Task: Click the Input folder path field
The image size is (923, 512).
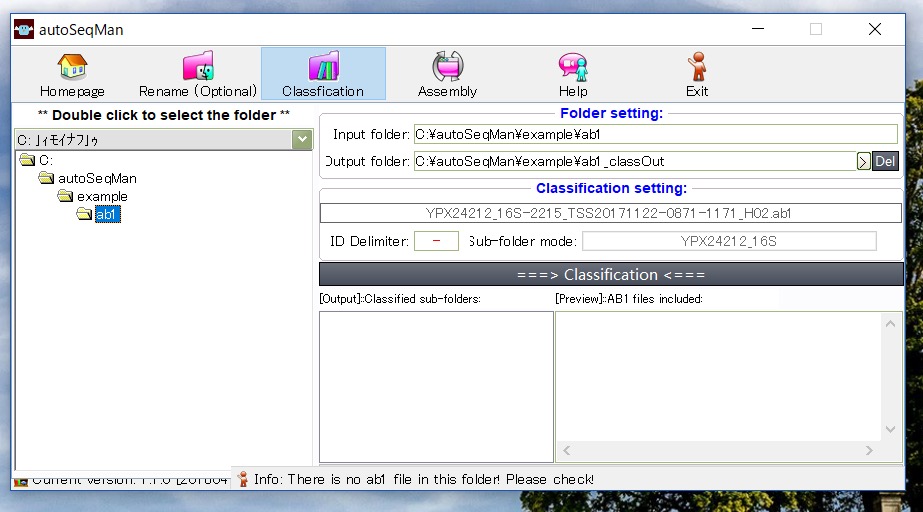Action: (656, 134)
